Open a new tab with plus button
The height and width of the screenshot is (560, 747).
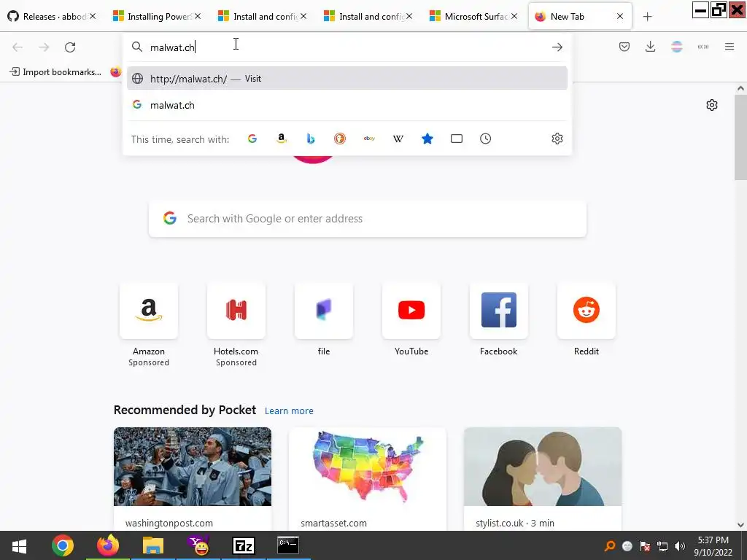pos(647,17)
